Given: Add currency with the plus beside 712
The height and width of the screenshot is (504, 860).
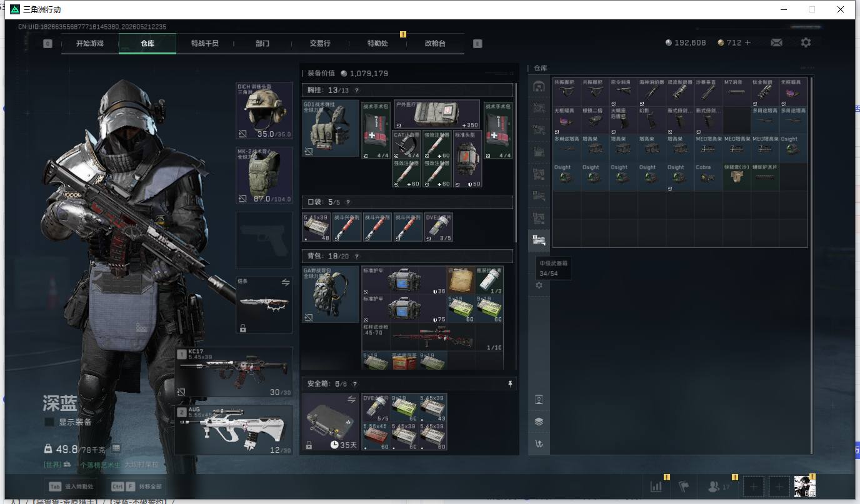Looking at the screenshot, I should click(x=747, y=42).
